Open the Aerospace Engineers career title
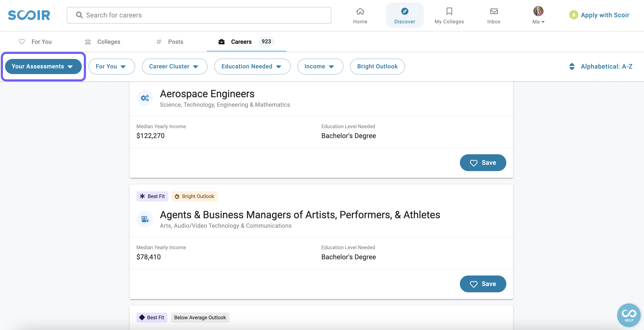 207,94
